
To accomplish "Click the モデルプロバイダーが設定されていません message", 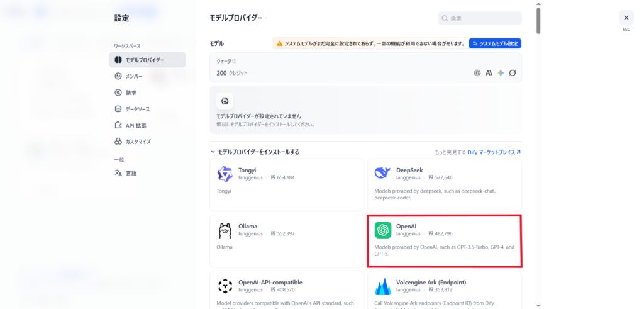I will [x=258, y=116].
